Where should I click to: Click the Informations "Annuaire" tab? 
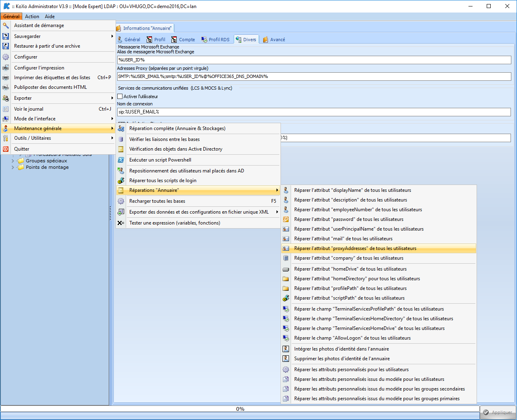click(x=144, y=28)
